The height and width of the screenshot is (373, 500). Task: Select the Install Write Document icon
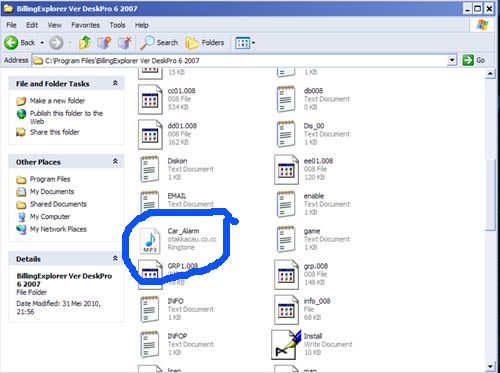(286, 345)
